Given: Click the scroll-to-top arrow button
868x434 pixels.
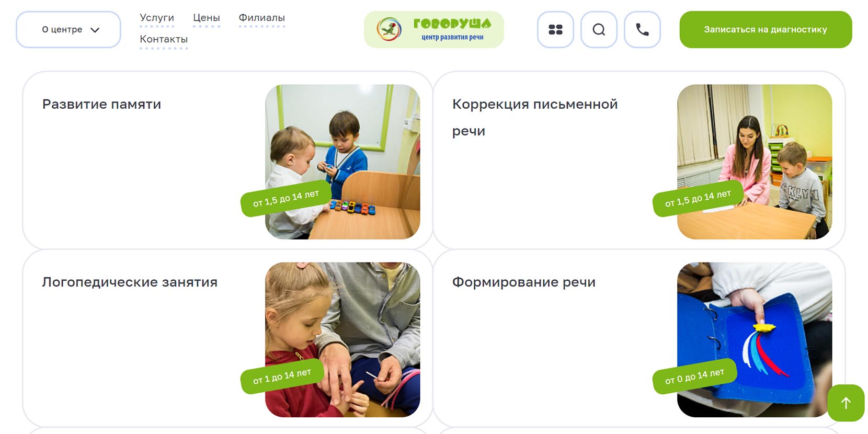Looking at the screenshot, I should [x=846, y=403].
